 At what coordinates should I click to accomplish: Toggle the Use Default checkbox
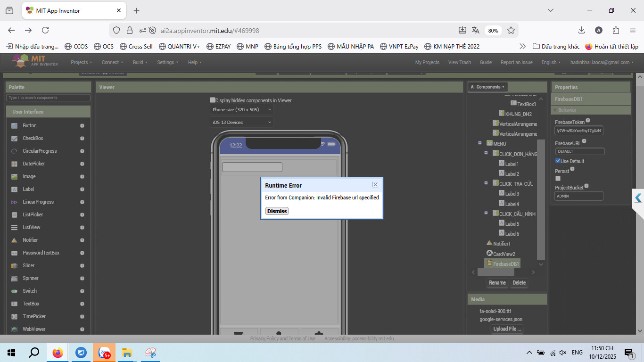(558, 161)
